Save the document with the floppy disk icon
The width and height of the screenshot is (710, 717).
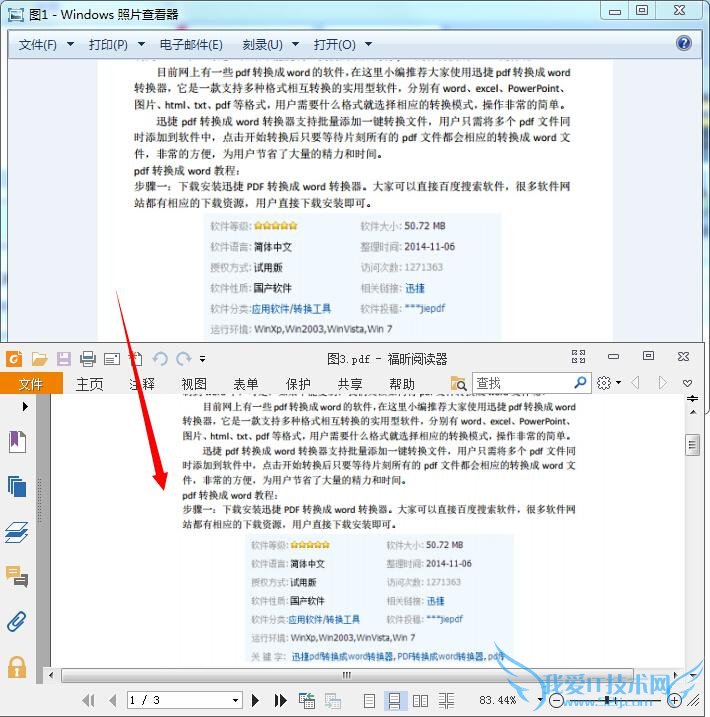click(x=64, y=359)
